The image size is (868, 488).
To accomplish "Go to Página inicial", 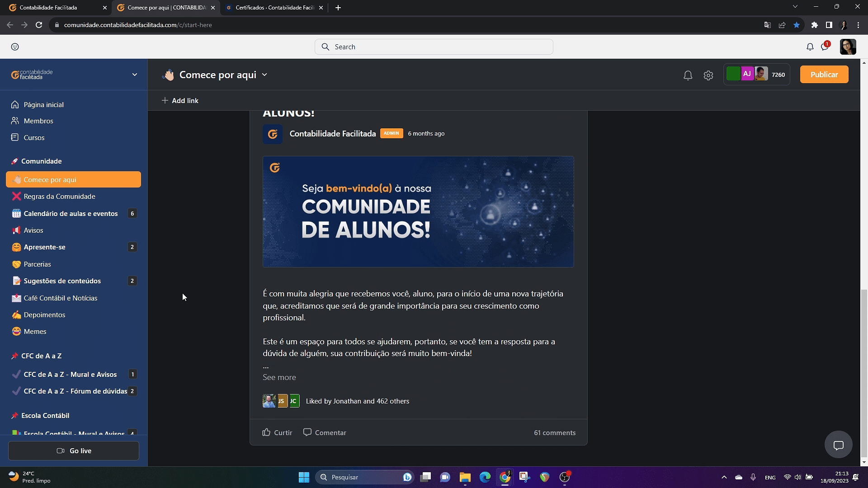I will click(x=43, y=104).
